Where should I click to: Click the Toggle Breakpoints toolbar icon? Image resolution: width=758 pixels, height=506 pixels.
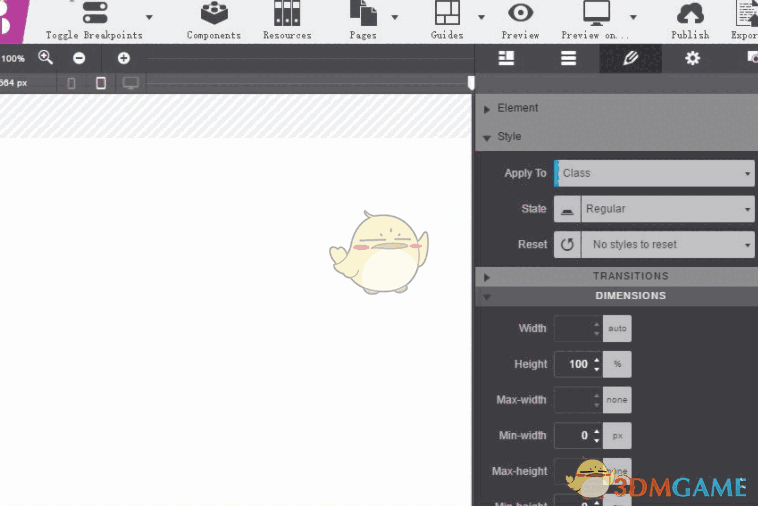click(95, 13)
